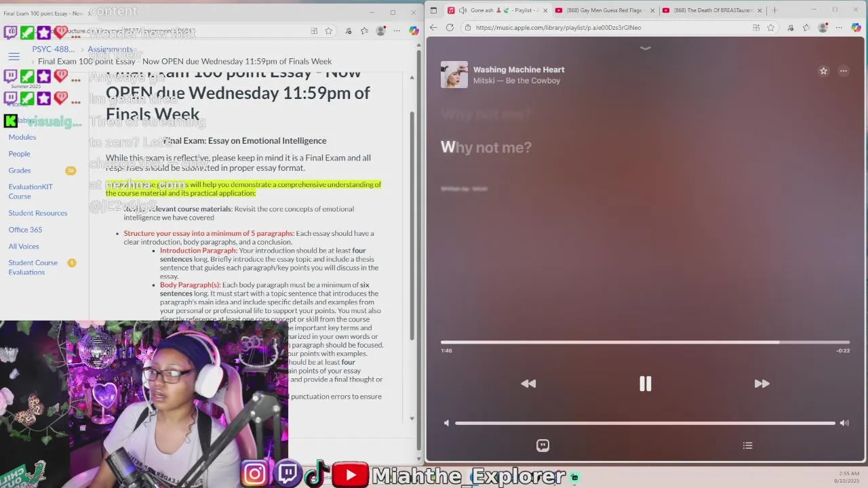
Task: Open the profile menu in the Canvas window
Action: point(380,31)
